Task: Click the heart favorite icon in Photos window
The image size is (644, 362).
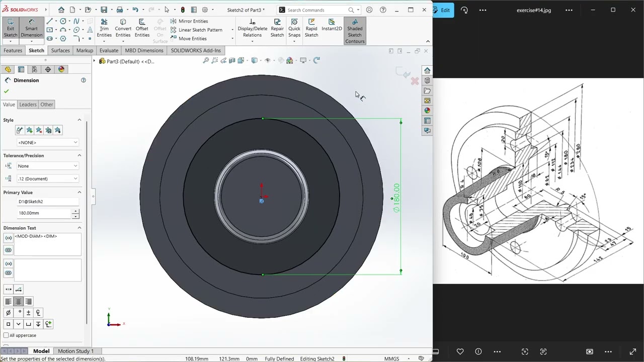Action: pos(460,351)
